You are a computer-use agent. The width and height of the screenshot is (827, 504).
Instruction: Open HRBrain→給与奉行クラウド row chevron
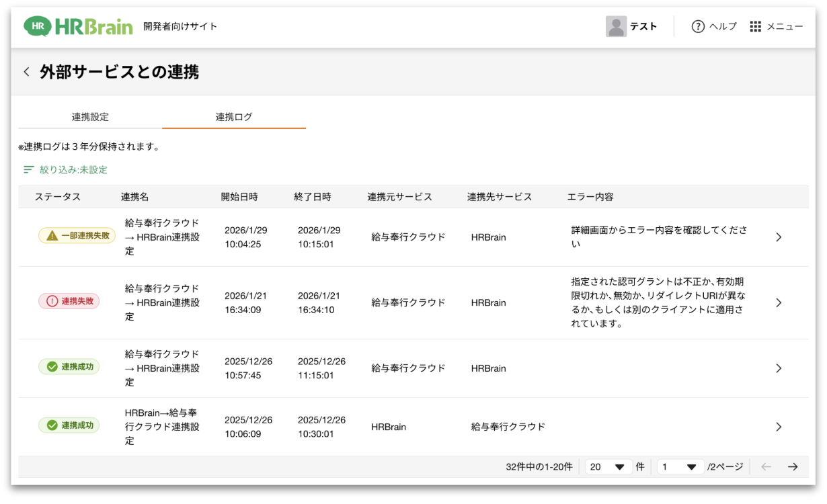pyautogui.click(x=779, y=427)
